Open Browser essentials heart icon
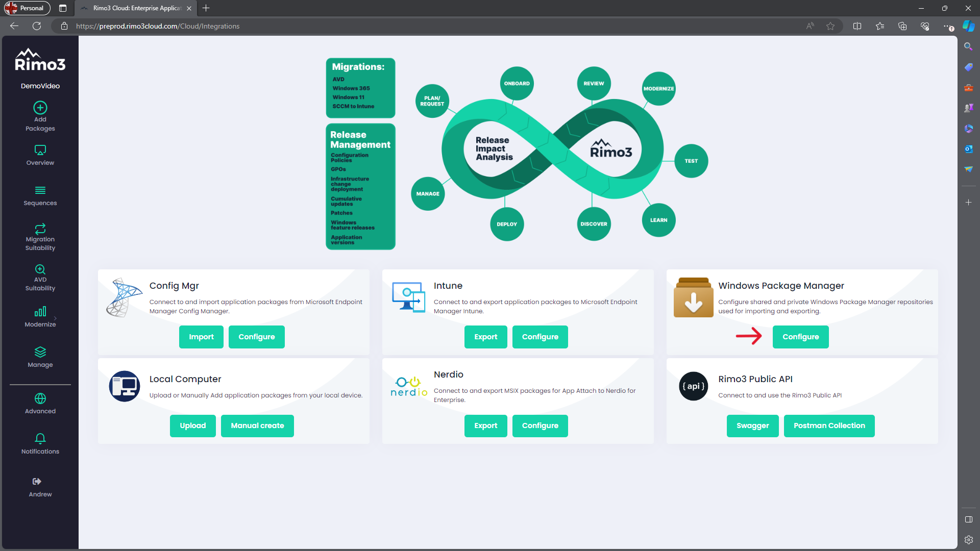 pos(925,26)
